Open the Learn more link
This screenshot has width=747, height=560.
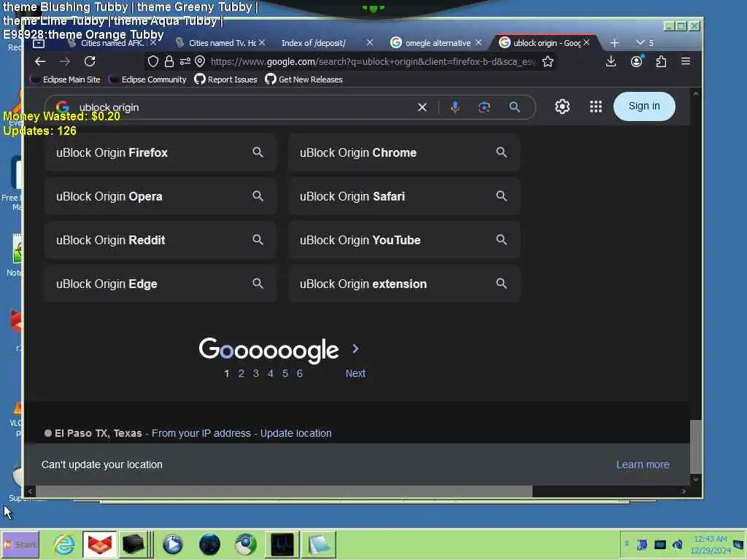(643, 464)
